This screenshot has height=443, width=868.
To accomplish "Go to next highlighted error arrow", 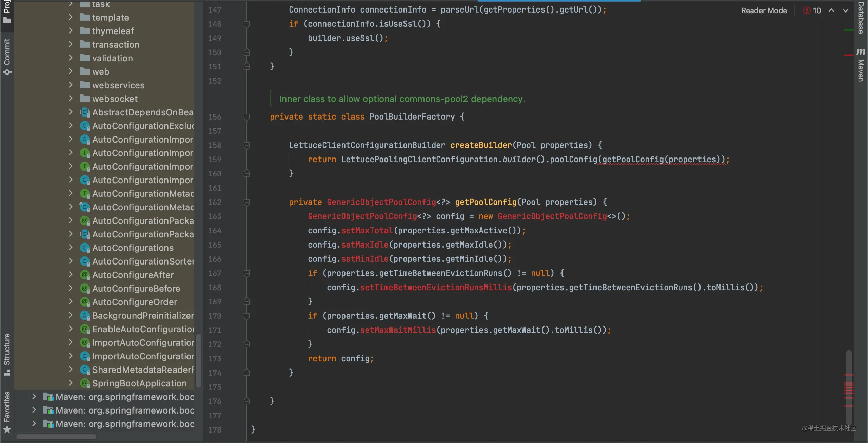I will coord(846,10).
